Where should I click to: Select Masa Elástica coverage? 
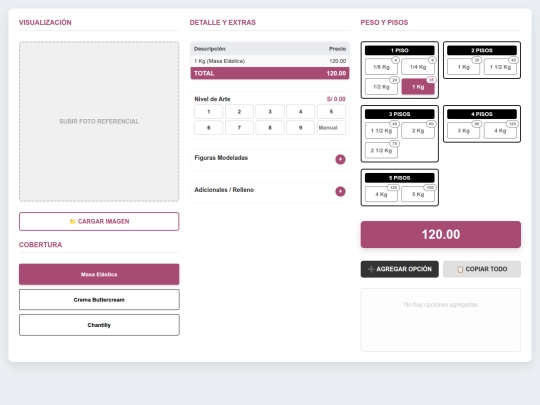99,274
